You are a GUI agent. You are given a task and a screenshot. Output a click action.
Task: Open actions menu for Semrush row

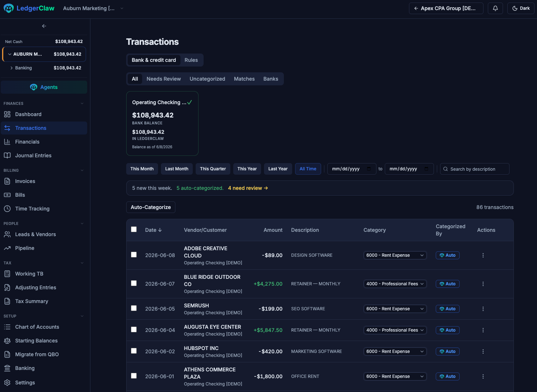click(x=483, y=309)
